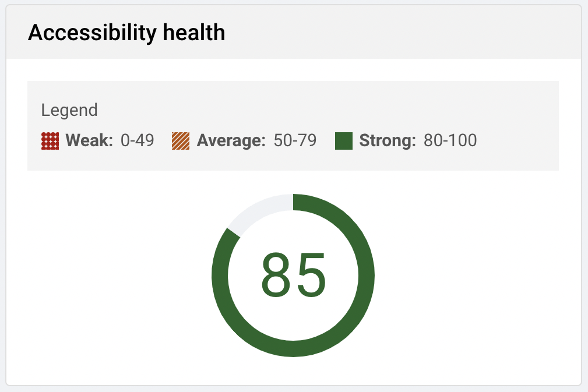Click the digit 5 in the score
Screen dimensions: 588x392
tap(311, 276)
